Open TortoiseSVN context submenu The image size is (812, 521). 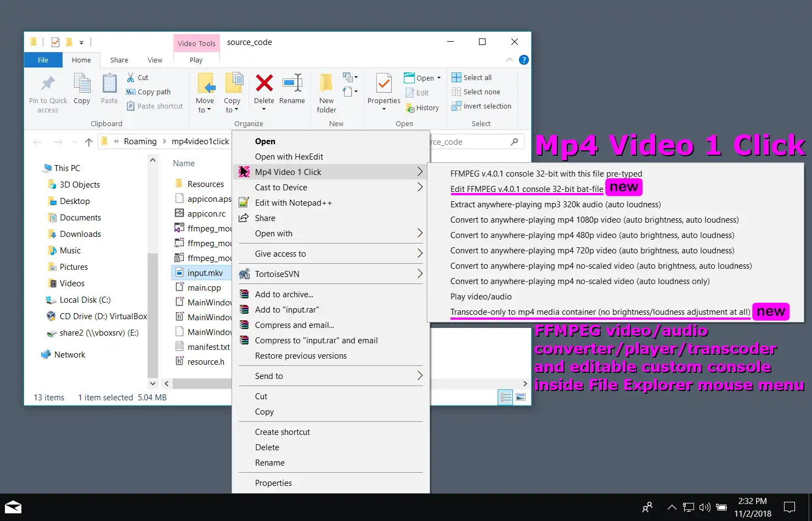pos(331,274)
